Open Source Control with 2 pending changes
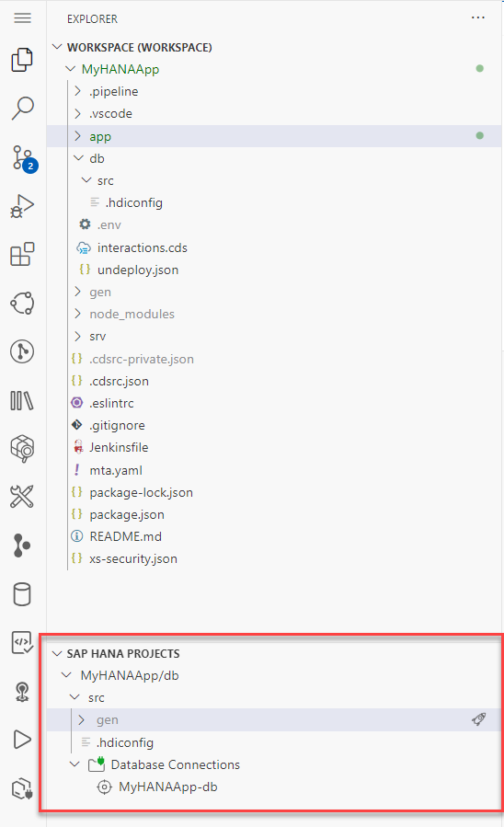 coord(24,158)
